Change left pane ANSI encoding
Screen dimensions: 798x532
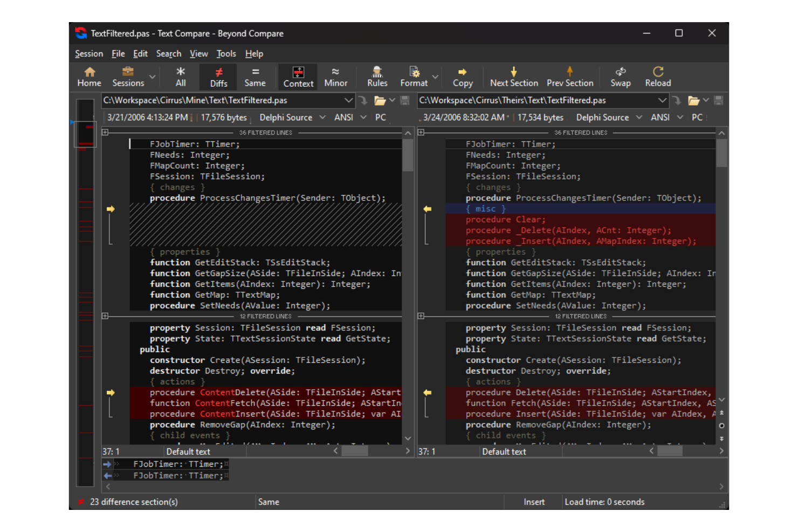(350, 118)
